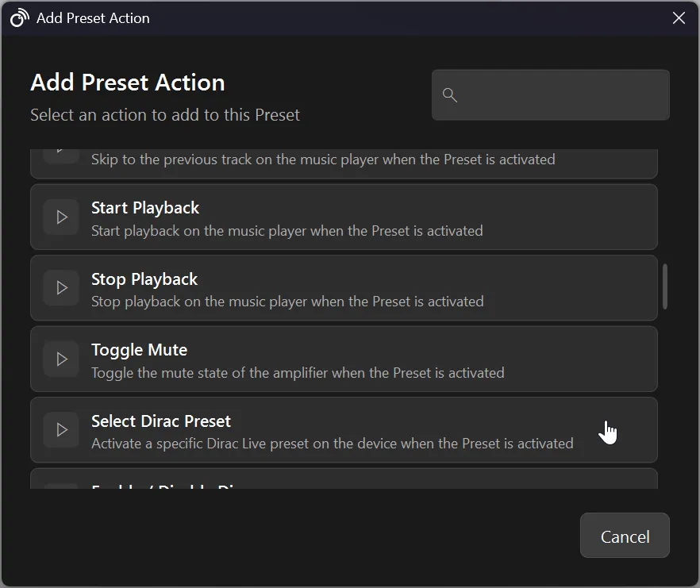
Task: Select the Stop Playback action
Action: point(344,288)
